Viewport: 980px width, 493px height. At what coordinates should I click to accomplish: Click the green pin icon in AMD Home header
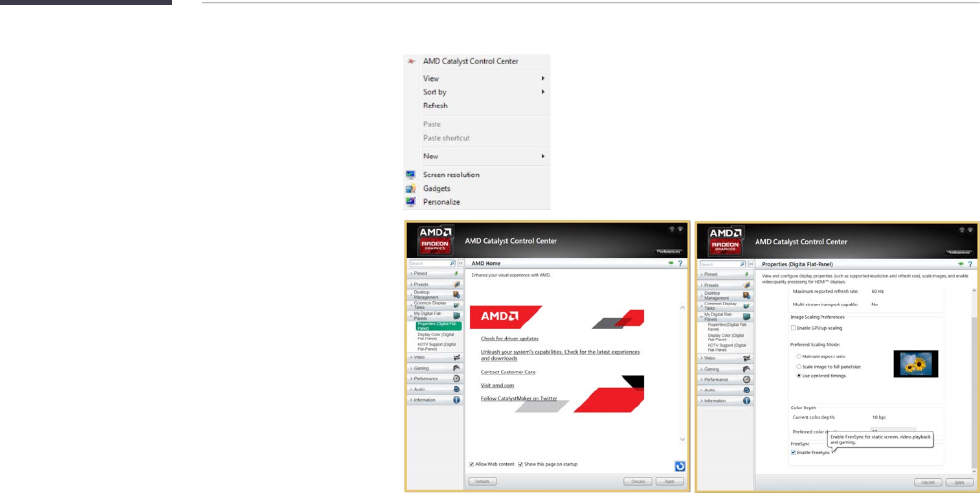click(x=671, y=263)
